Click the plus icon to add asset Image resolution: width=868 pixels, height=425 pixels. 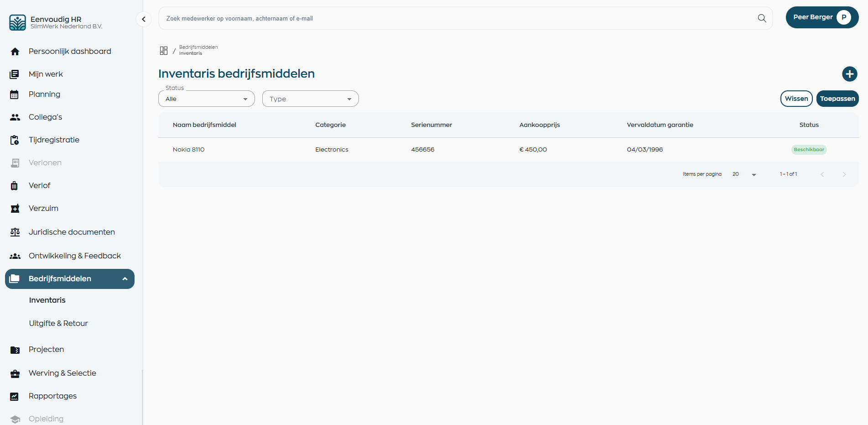click(x=849, y=74)
